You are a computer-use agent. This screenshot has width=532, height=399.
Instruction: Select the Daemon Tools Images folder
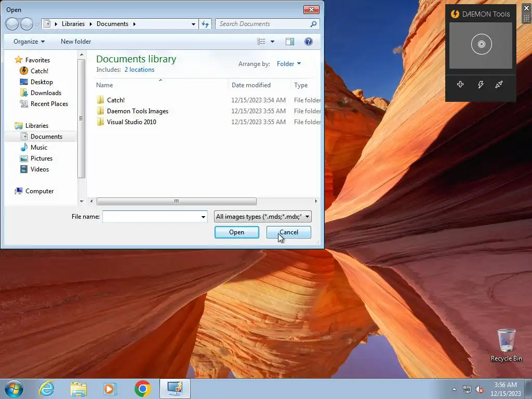[137, 111]
